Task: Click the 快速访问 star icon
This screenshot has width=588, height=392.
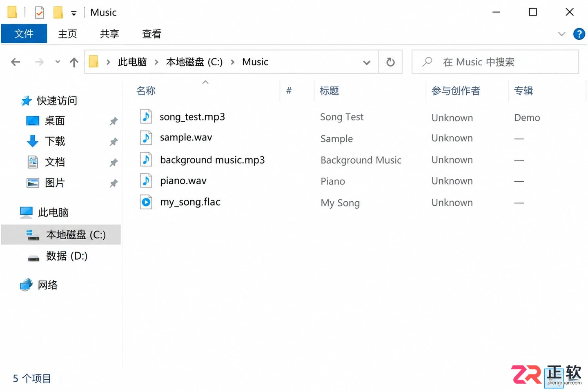Action: point(27,101)
